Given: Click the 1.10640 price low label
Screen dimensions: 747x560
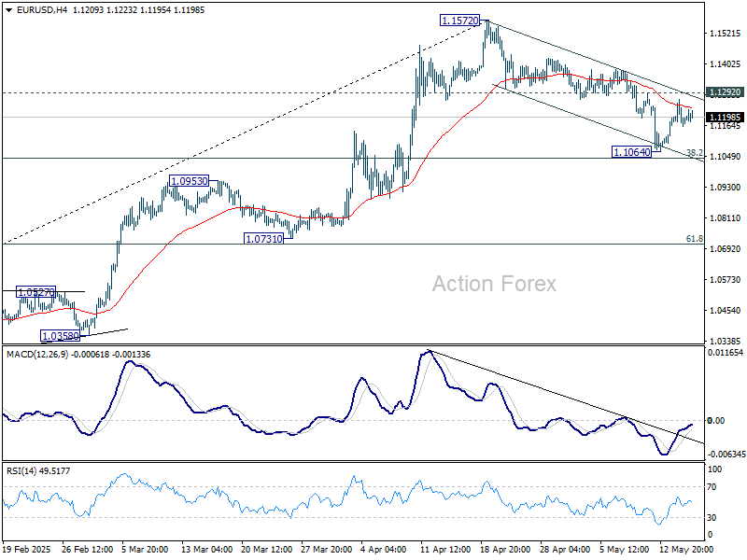Looking at the screenshot, I should (632, 152).
